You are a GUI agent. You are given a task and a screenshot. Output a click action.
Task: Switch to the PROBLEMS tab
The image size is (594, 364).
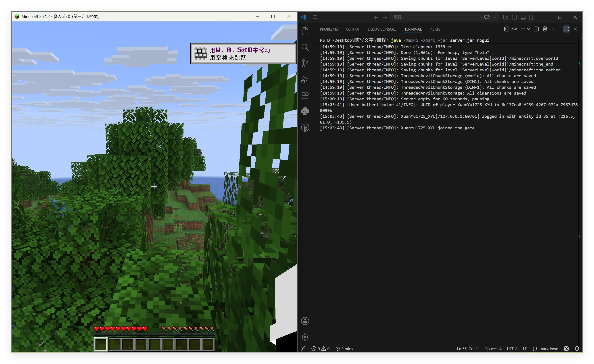coord(329,29)
